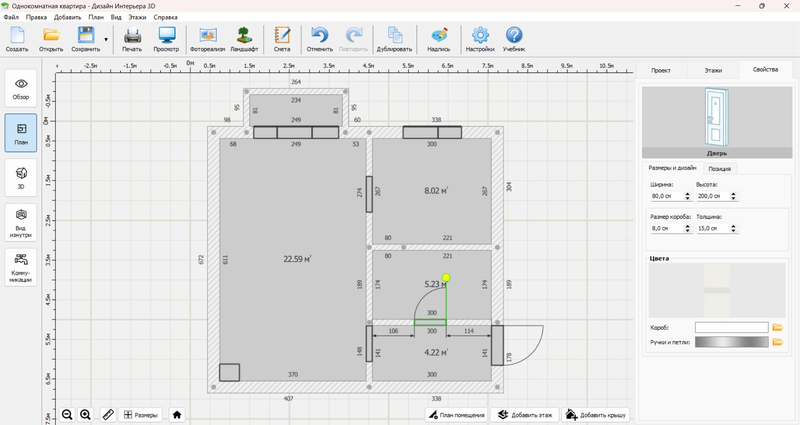Click the Ширина width stepper arrows
This screenshot has width=800, height=425.
coord(687,198)
